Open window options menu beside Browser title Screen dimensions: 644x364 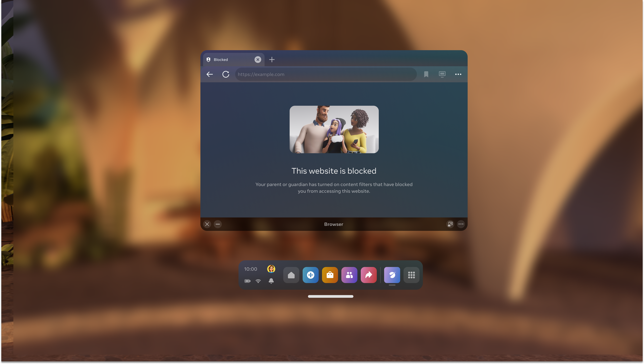[461, 224]
